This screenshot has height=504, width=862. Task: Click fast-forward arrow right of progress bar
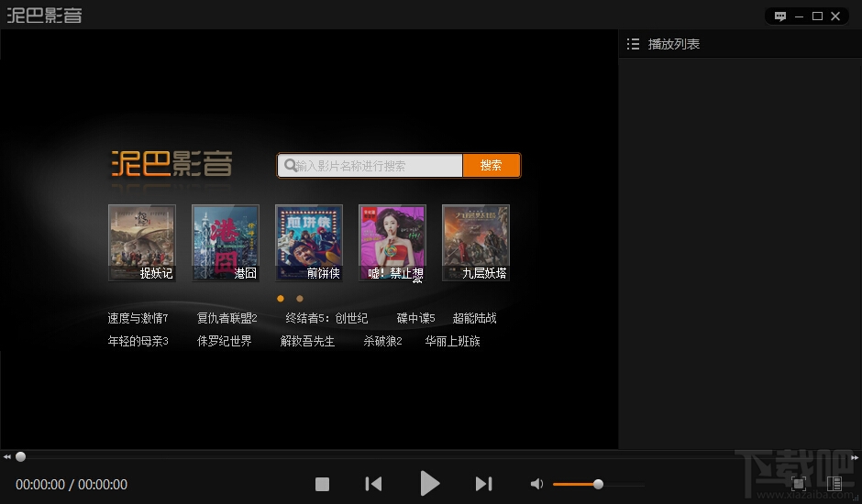[855, 457]
